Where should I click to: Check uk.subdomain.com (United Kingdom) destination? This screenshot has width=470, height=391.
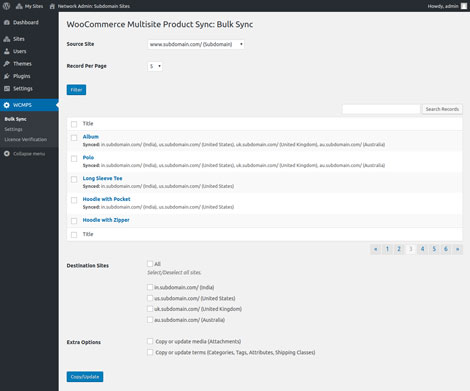(x=150, y=309)
